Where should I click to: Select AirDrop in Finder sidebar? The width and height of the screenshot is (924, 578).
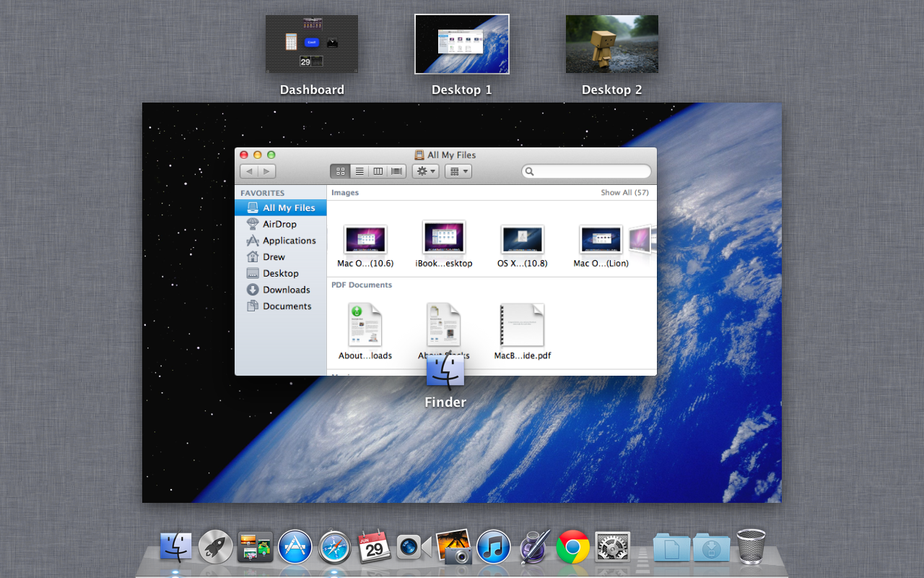281,224
